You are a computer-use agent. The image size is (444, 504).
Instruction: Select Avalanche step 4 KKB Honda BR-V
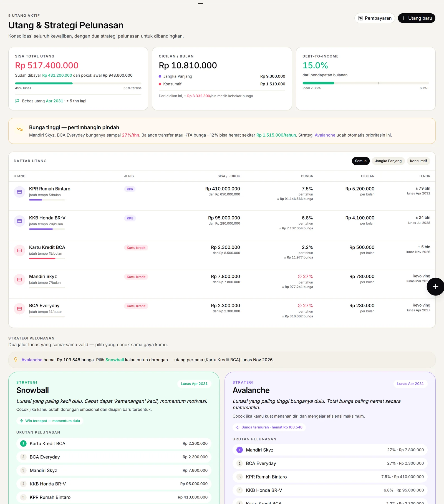[330, 490]
